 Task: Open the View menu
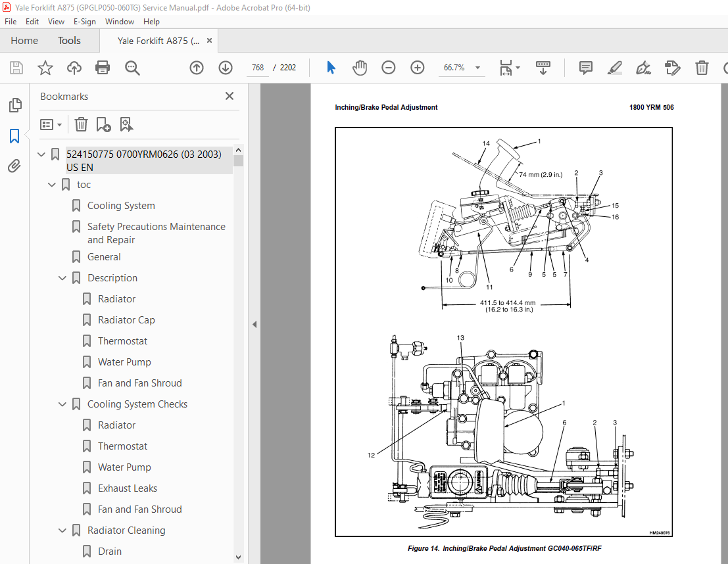[x=56, y=21]
